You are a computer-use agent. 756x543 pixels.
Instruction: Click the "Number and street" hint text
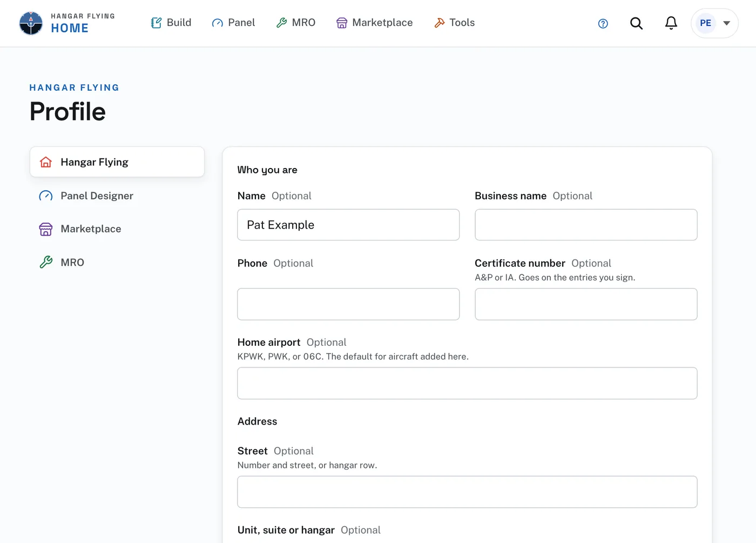tap(307, 465)
